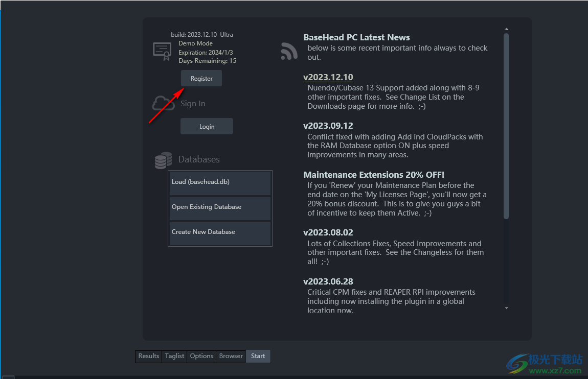Choose Open Existing Database
The width and height of the screenshot is (588, 379).
[x=220, y=207]
